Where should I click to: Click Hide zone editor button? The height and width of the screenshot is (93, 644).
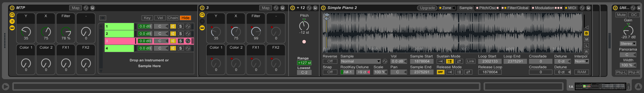tap(185, 18)
